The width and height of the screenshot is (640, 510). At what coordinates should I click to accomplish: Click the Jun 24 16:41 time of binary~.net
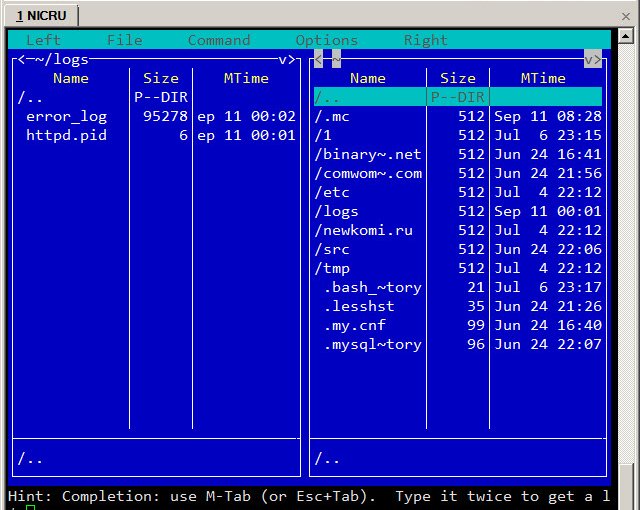point(548,154)
